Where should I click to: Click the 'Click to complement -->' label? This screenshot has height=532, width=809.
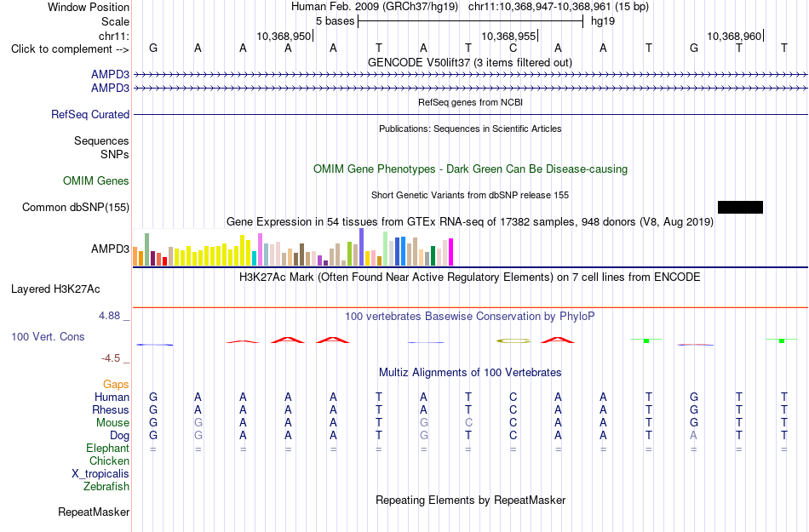70,49
